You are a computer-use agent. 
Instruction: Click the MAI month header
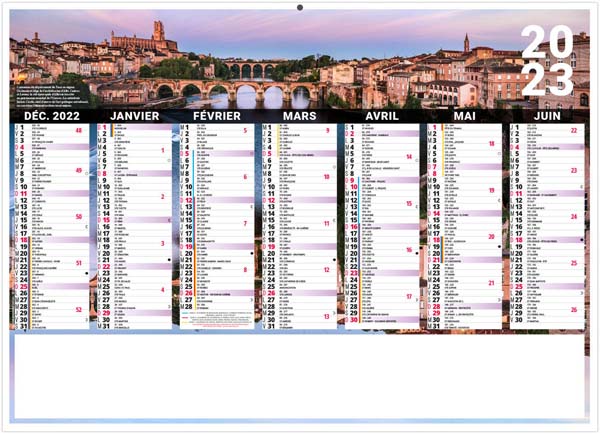(465, 116)
